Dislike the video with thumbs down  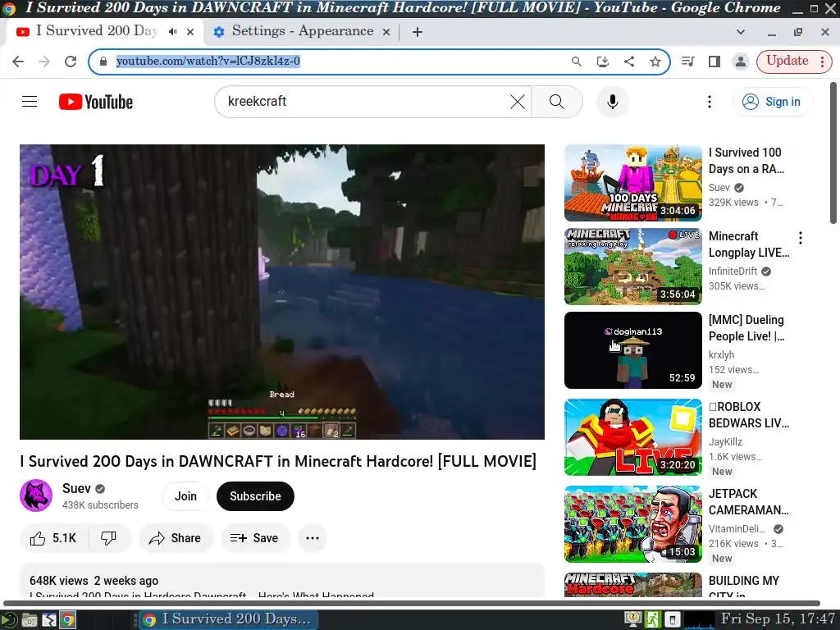(x=109, y=538)
